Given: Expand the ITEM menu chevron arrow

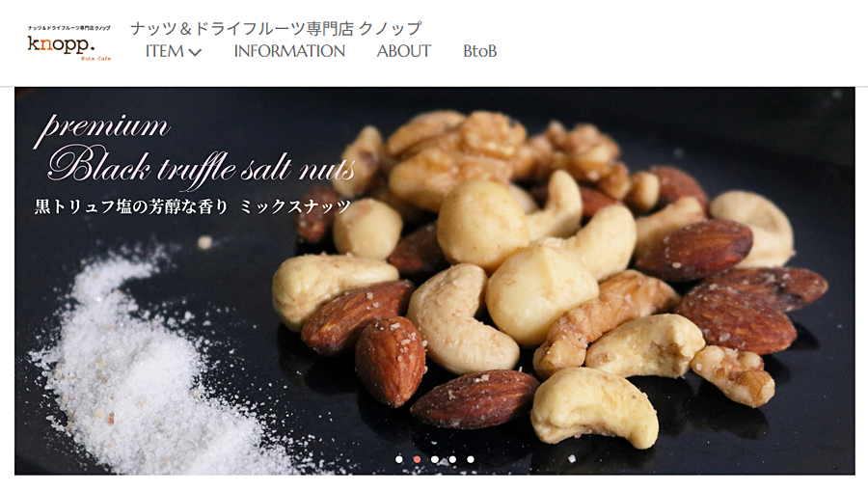Looking at the screenshot, I should click(195, 52).
